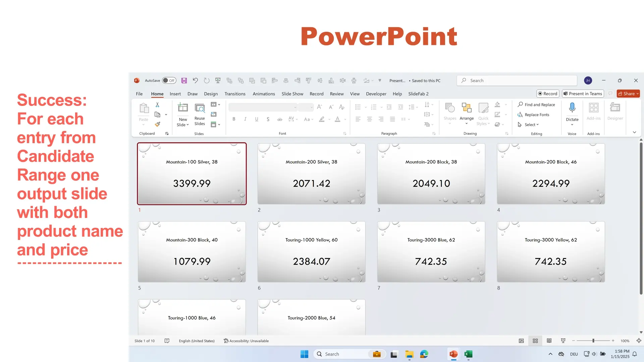Justify paragraph text
Image resolution: width=644 pixels, height=362 pixels.
tap(392, 119)
